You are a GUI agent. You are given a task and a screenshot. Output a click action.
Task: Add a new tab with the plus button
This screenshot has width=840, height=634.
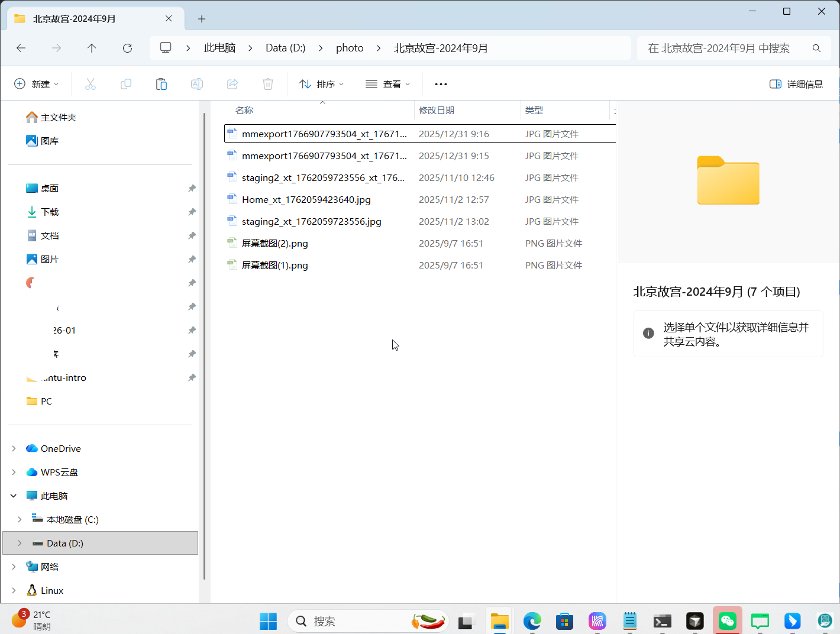pos(202,19)
